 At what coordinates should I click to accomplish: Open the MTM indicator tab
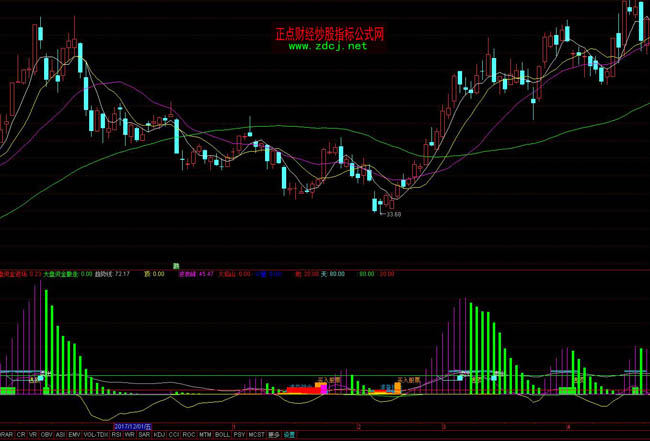pos(205,435)
